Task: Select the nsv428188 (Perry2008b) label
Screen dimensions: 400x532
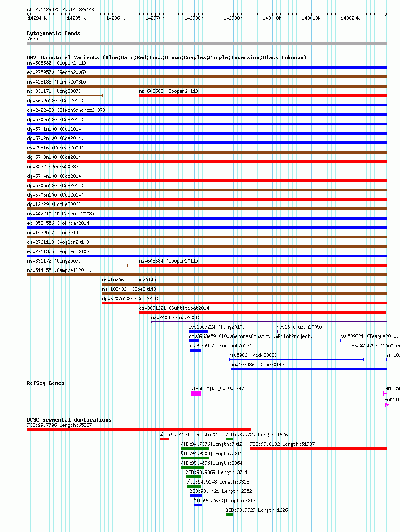Action: point(56,82)
